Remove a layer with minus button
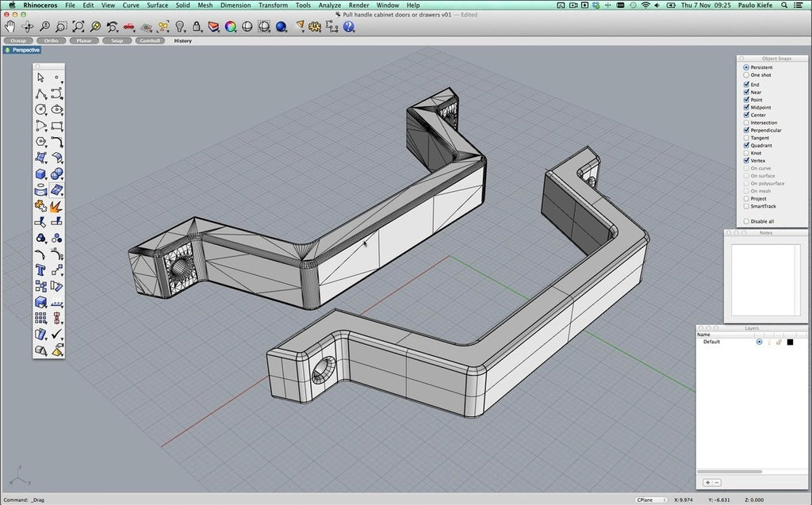 pyautogui.click(x=717, y=483)
